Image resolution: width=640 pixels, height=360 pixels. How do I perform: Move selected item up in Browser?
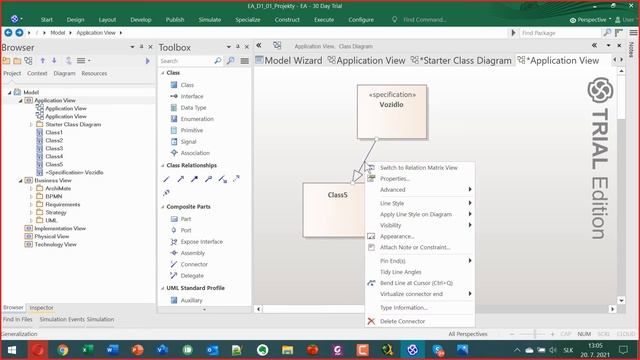[42, 61]
